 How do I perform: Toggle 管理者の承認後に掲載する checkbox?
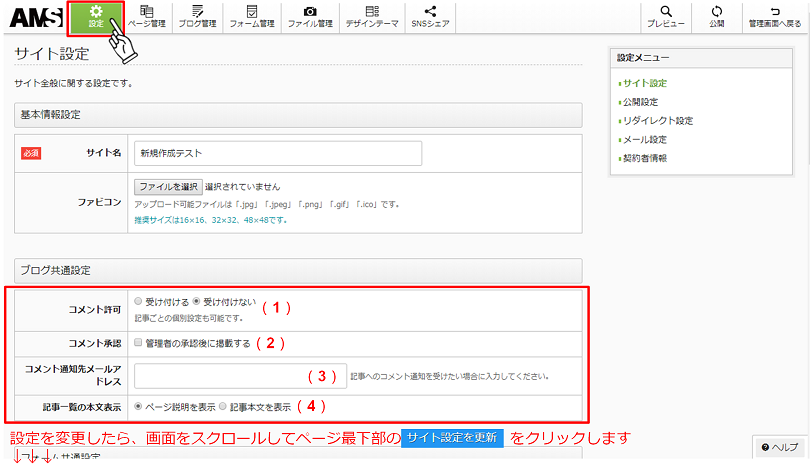coord(138,342)
